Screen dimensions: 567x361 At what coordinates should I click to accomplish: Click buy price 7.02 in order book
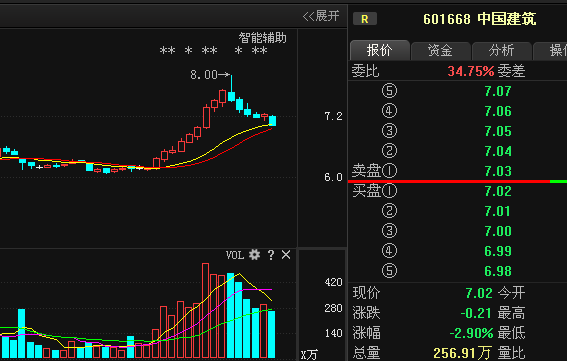click(x=498, y=191)
